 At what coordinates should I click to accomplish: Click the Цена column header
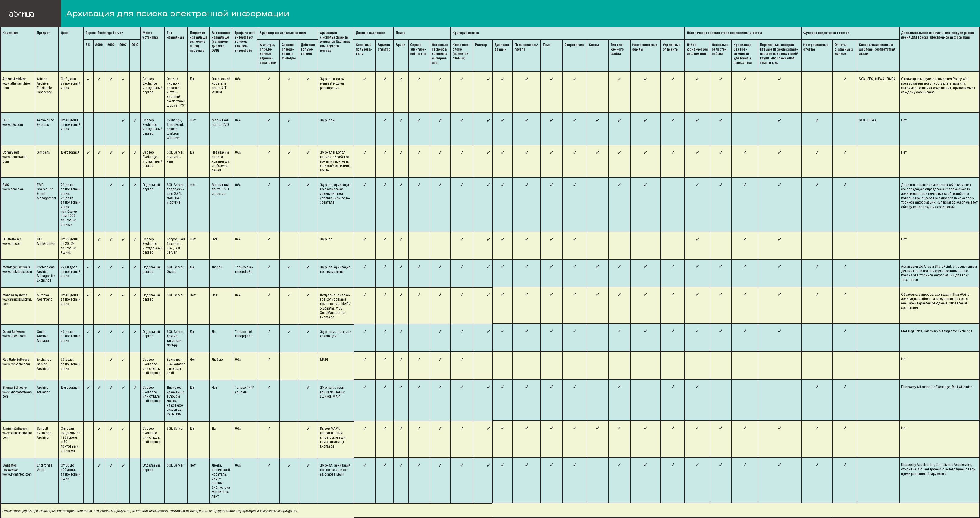(x=65, y=33)
